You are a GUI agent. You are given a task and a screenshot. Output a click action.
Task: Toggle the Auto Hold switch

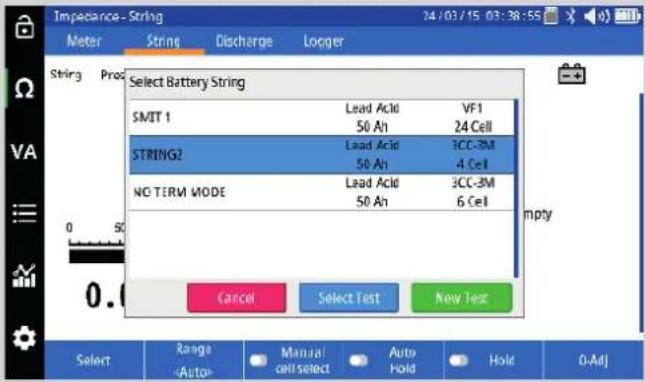(x=358, y=361)
